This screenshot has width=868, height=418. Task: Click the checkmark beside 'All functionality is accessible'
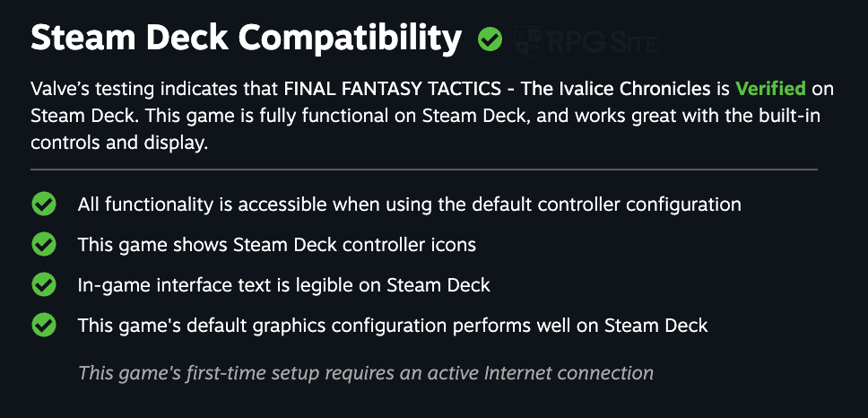44,205
